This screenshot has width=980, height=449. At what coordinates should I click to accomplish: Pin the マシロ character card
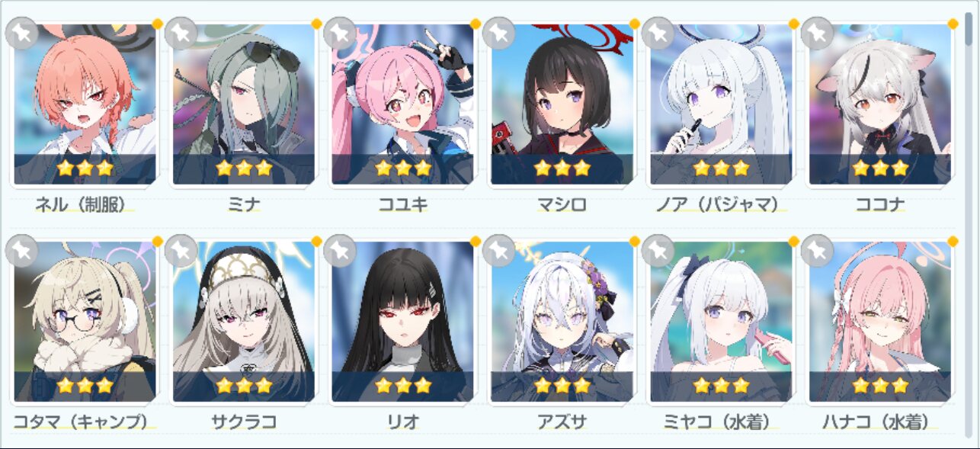[498, 34]
